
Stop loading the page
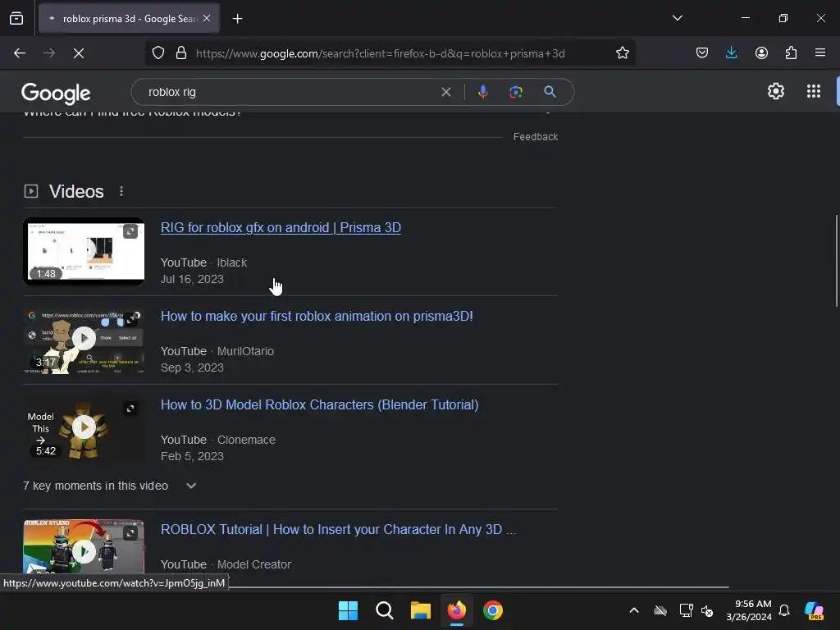tap(79, 53)
